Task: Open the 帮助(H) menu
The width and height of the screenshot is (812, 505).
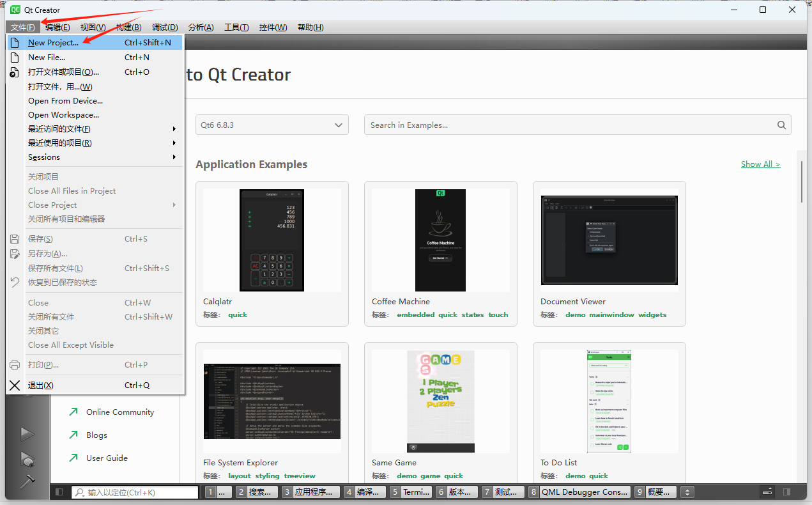Action: (310, 27)
